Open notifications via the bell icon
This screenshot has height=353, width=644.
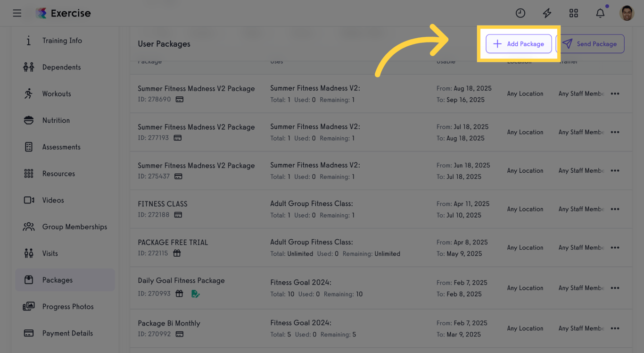tap(600, 13)
